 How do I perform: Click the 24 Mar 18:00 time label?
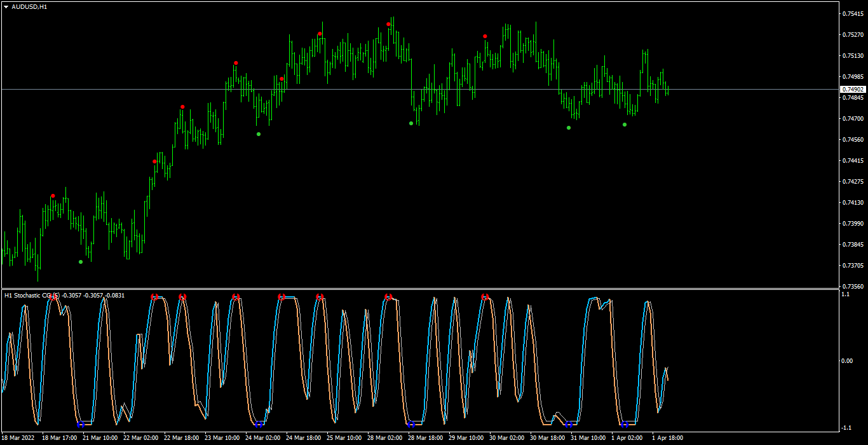304,438
